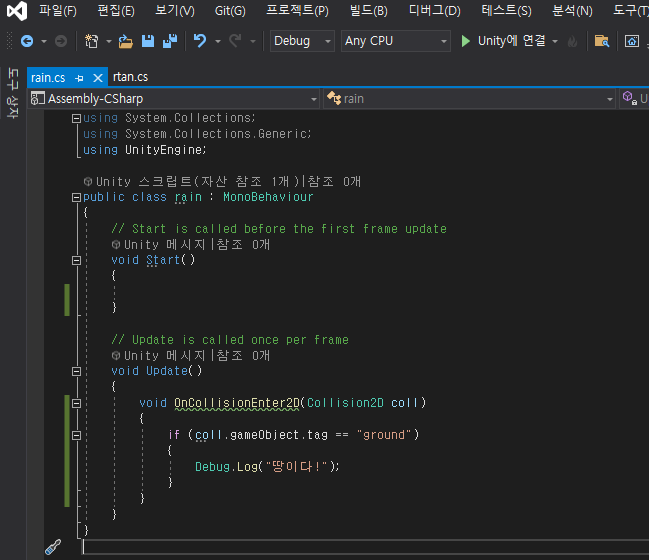
Task: Save rain.cs with the floppy disk icon
Action: point(148,41)
